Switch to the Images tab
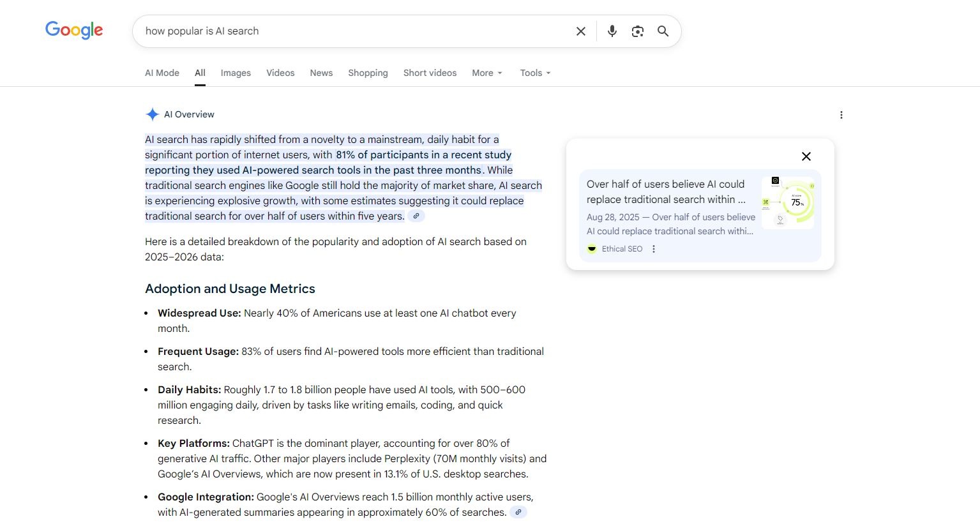 tap(236, 73)
